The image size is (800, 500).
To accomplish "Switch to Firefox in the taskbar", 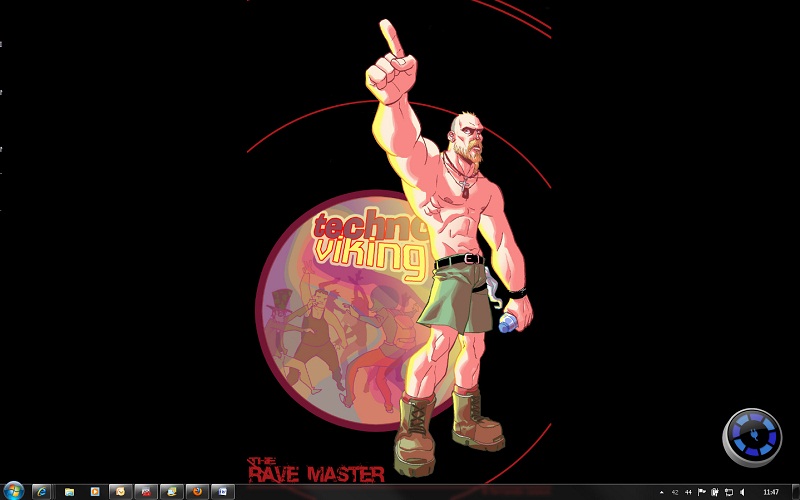I will pyautogui.click(x=197, y=492).
